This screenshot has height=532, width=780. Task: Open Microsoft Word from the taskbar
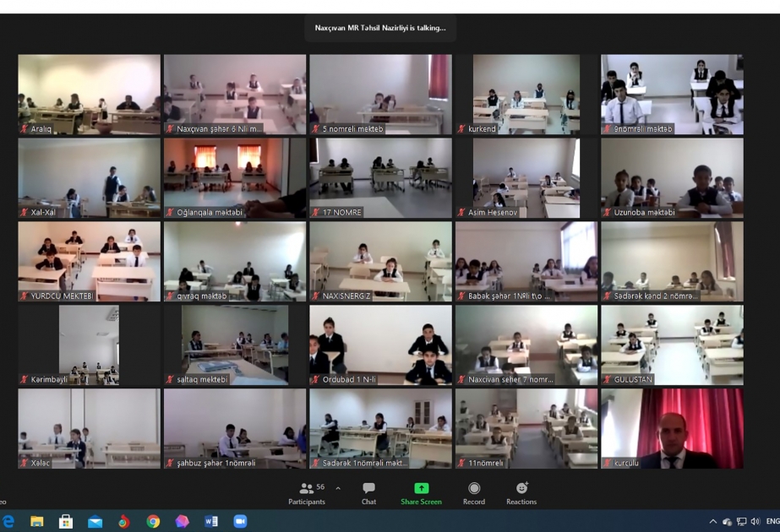coord(211,521)
